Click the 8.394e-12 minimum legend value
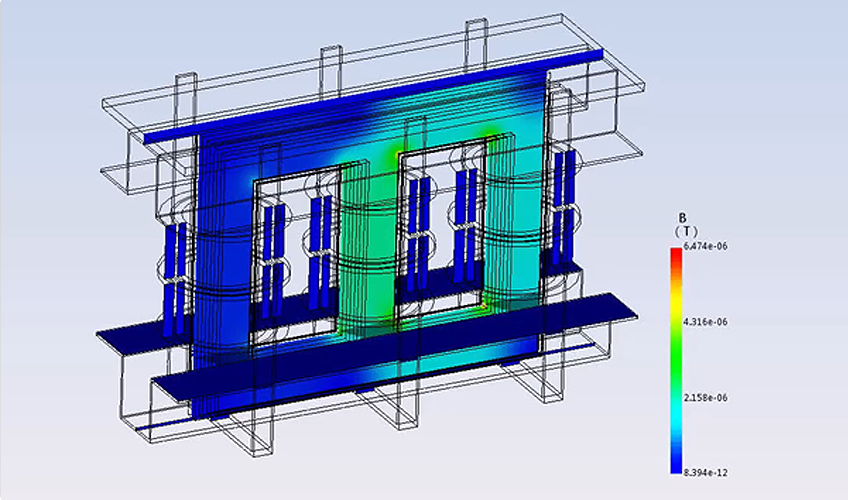 tap(705, 473)
